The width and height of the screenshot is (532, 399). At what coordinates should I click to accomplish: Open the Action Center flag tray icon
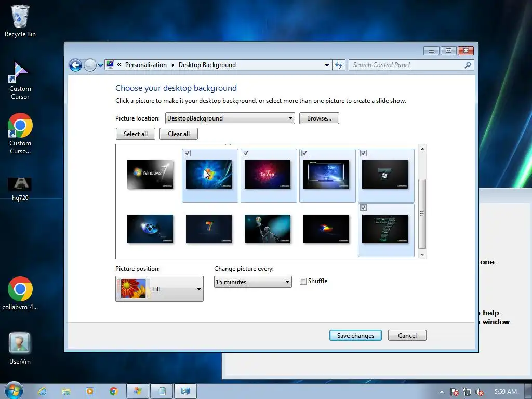454,392
